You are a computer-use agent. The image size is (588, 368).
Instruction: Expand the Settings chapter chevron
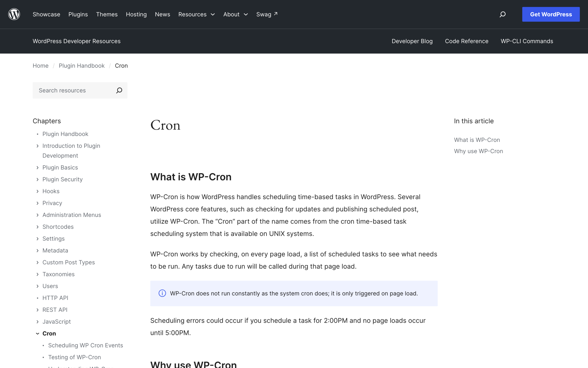click(37, 239)
